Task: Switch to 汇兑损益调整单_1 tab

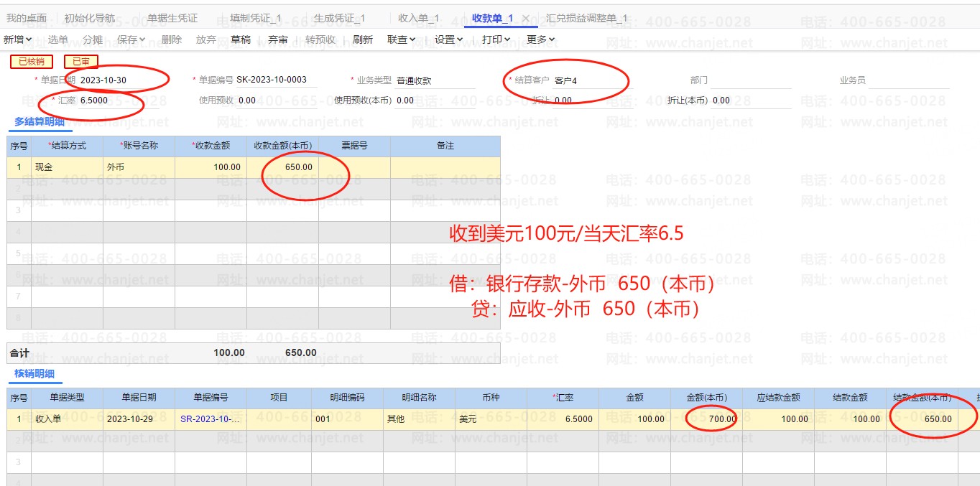Action: coord(587,19)
